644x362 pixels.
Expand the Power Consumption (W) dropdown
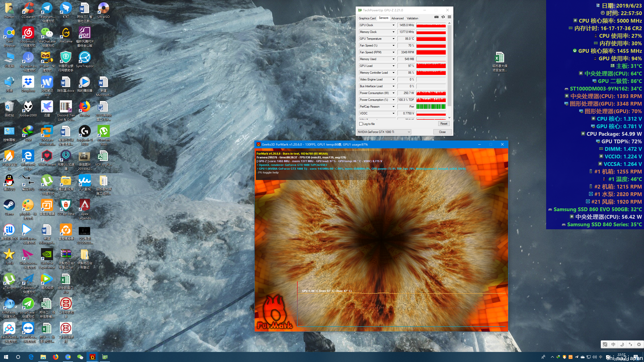tap(393, 93)
